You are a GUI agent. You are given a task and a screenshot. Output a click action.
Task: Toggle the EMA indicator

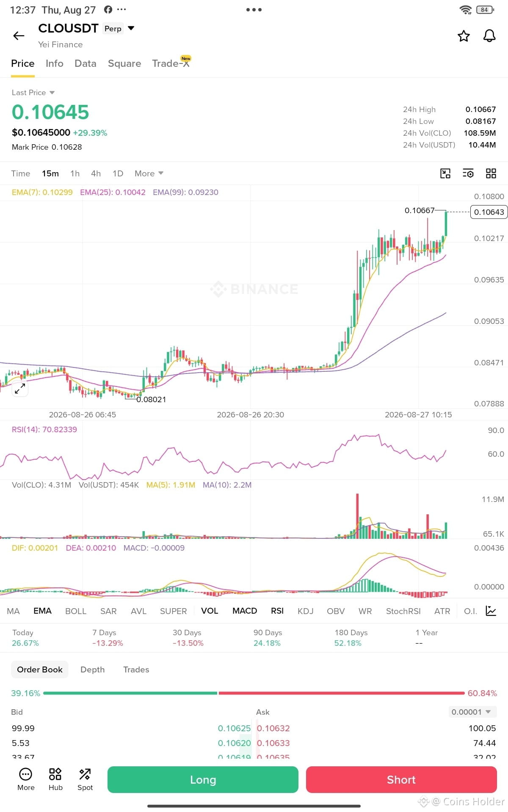[42, 611]
